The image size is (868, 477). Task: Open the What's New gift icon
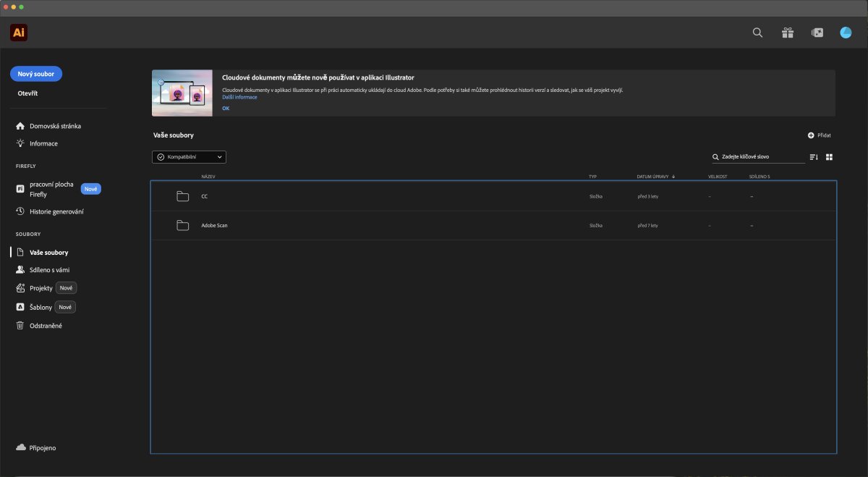(x=788, y=33)
